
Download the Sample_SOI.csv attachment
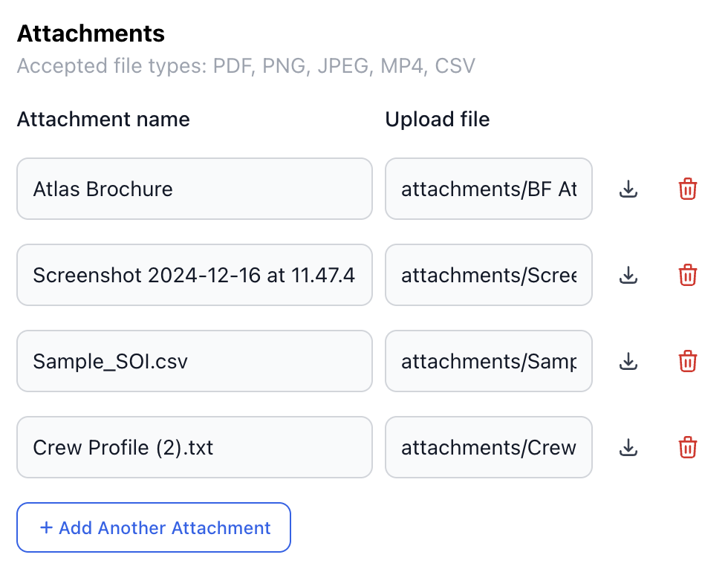tap(628, 362)
